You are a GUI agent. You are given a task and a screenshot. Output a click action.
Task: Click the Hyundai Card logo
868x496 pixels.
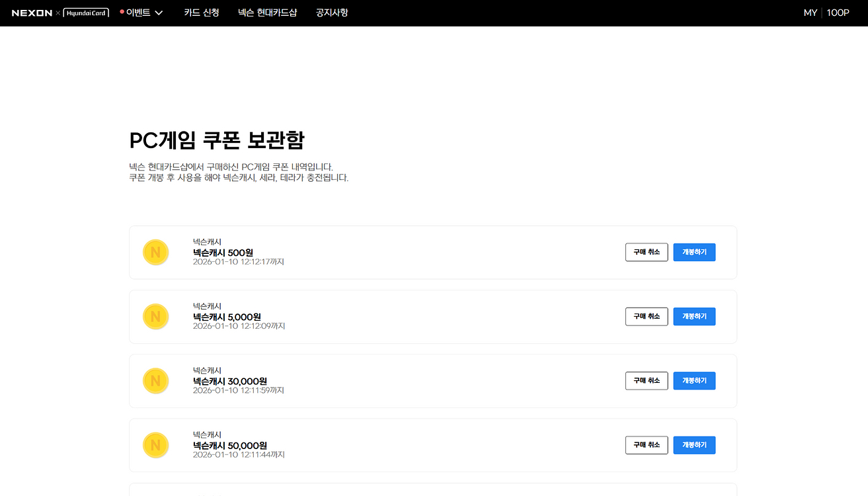pos(87,13)
